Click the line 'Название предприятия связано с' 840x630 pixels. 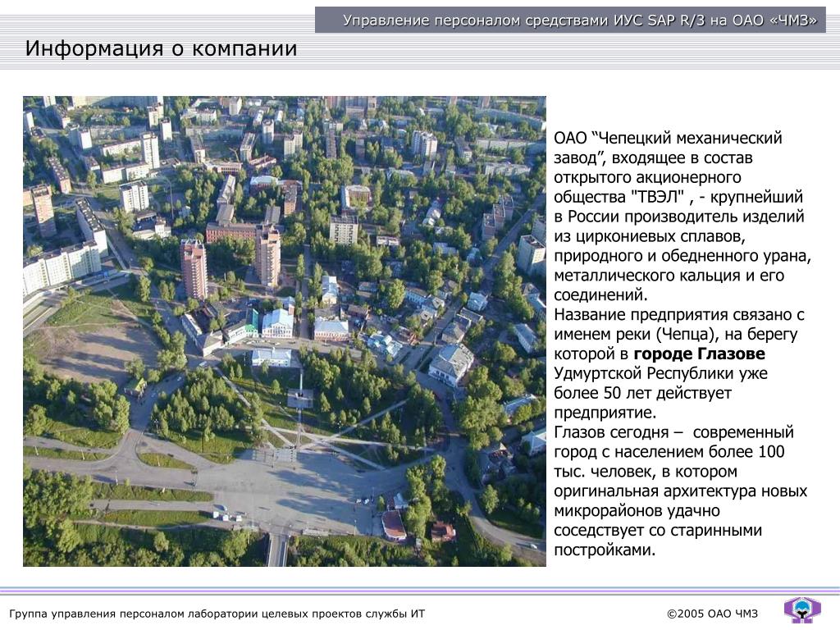coord(679,314)
